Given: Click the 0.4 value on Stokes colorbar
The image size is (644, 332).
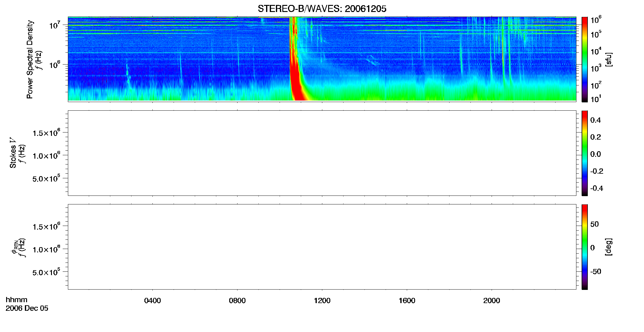Looking at the screenshot, I should [x=595, y=120].
